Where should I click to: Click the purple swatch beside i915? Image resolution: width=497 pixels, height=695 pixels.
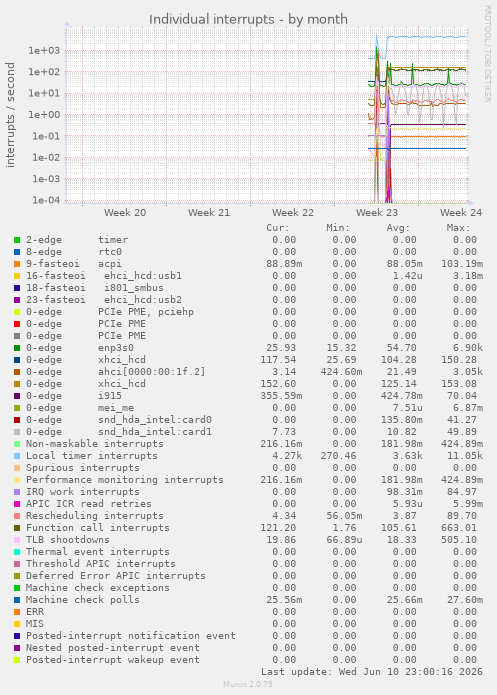point(17,396)
